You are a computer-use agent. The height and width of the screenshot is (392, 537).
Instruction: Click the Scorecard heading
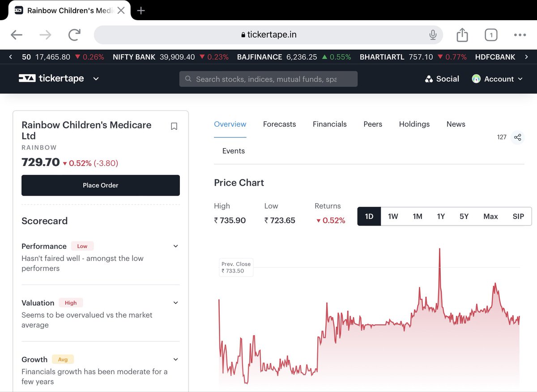pyautogui.click(x=45, y=221)
